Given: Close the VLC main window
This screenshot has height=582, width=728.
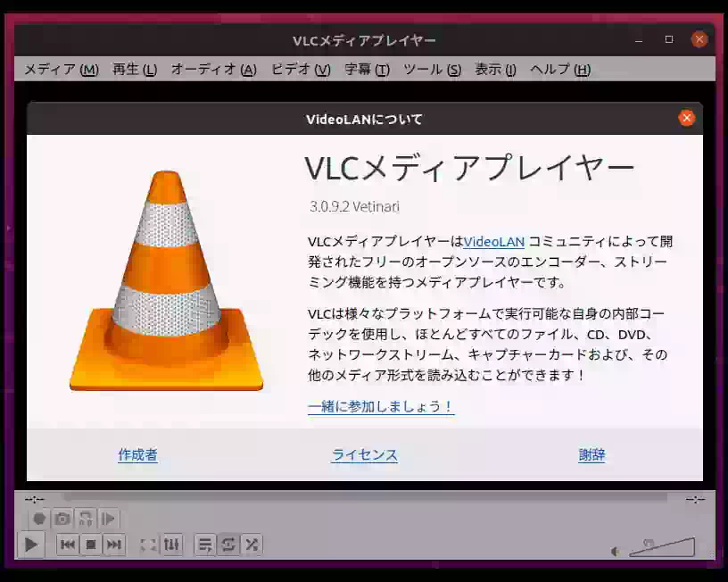Looking at the screenshot, I should point(699,39).
